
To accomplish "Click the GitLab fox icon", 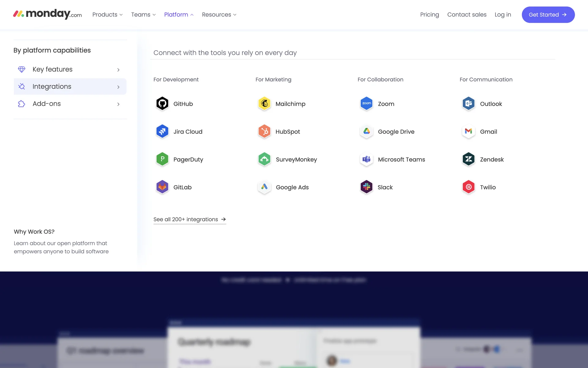I will (162, 187).
